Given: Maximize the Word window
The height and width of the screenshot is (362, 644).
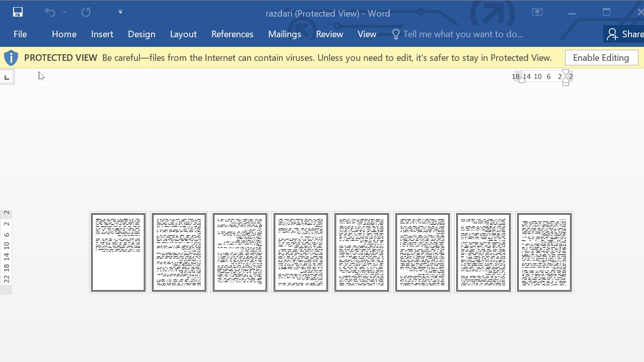Looking at the screenshot, I should coord(606,13).
